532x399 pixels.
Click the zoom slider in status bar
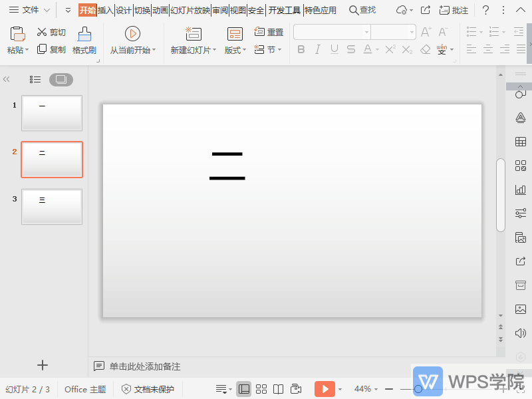coord(418,389)
